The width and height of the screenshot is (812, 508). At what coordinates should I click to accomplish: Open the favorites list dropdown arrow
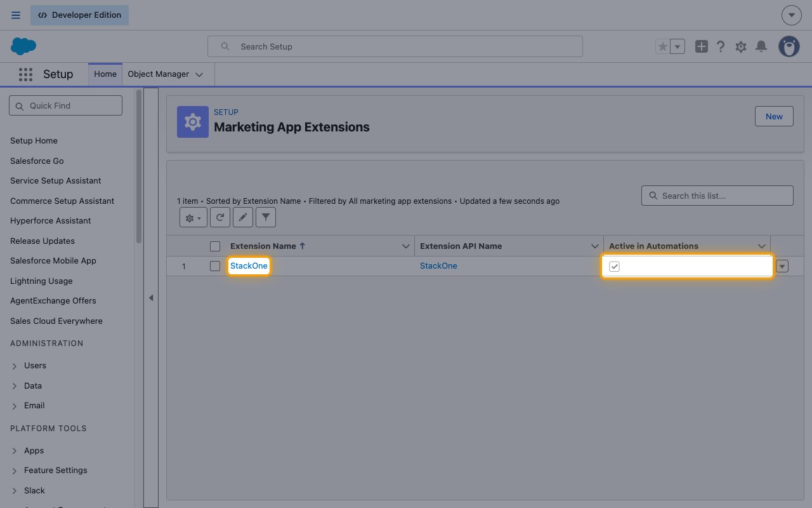click(678, 46)
